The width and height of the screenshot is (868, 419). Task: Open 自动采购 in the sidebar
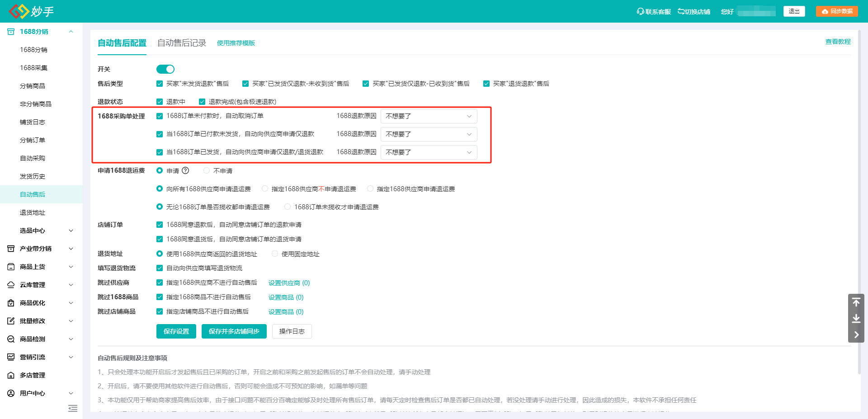(33, 158)
